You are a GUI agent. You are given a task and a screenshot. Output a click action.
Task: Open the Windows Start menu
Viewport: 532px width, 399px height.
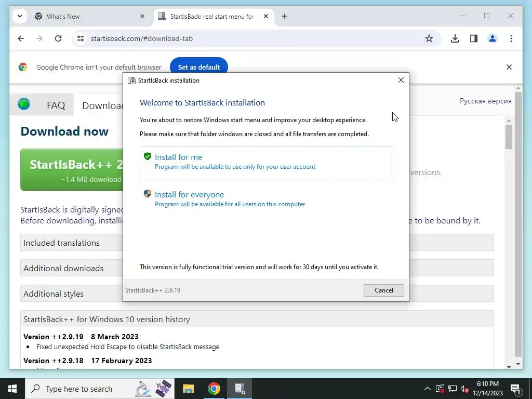(12, 389)
